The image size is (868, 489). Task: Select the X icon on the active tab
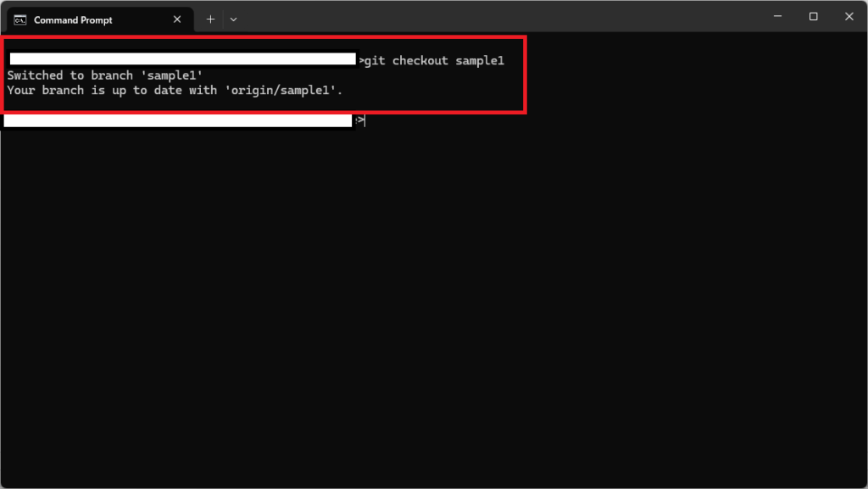point(176,19)
